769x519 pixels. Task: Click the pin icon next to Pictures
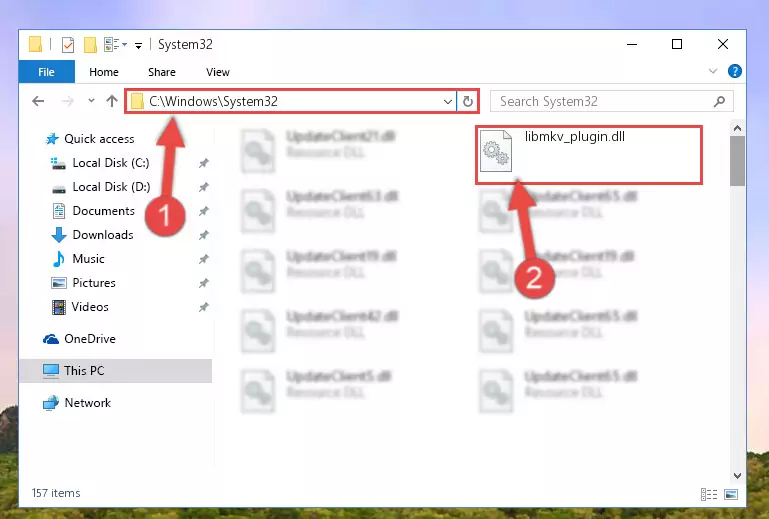coord(204,283)
